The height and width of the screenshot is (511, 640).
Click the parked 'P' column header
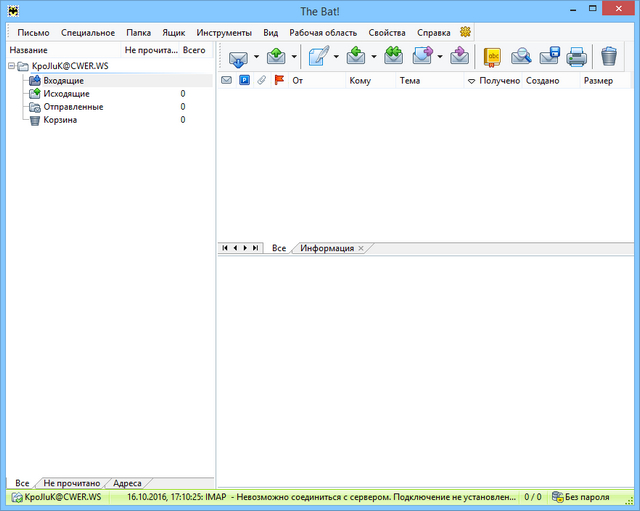pyautogui.click(x=244, y=81)
